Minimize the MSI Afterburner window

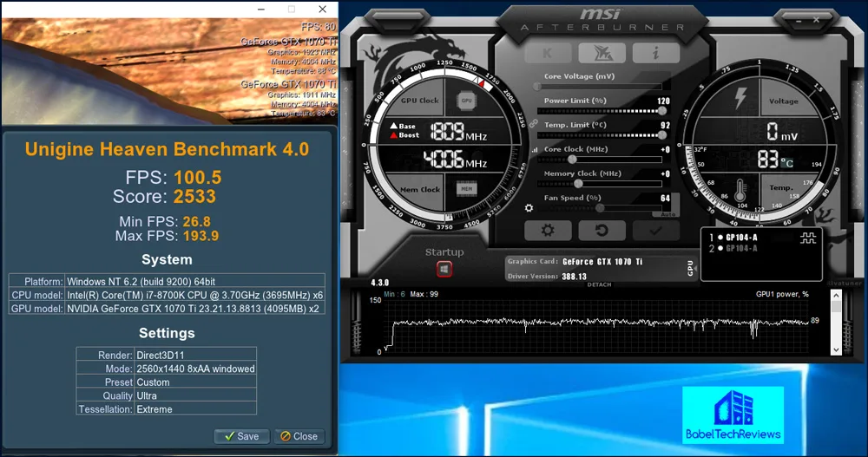click(799, 21)
